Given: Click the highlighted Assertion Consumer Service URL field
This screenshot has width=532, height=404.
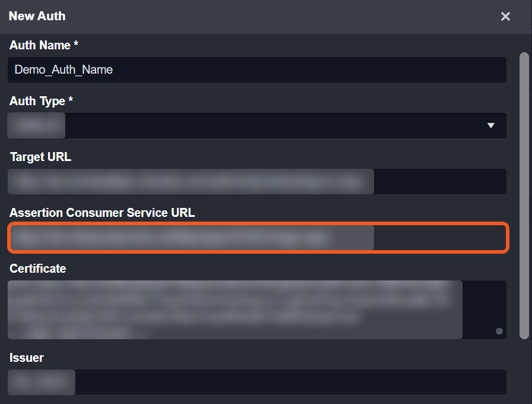Looking at the screenshot, I should [258, 238].
